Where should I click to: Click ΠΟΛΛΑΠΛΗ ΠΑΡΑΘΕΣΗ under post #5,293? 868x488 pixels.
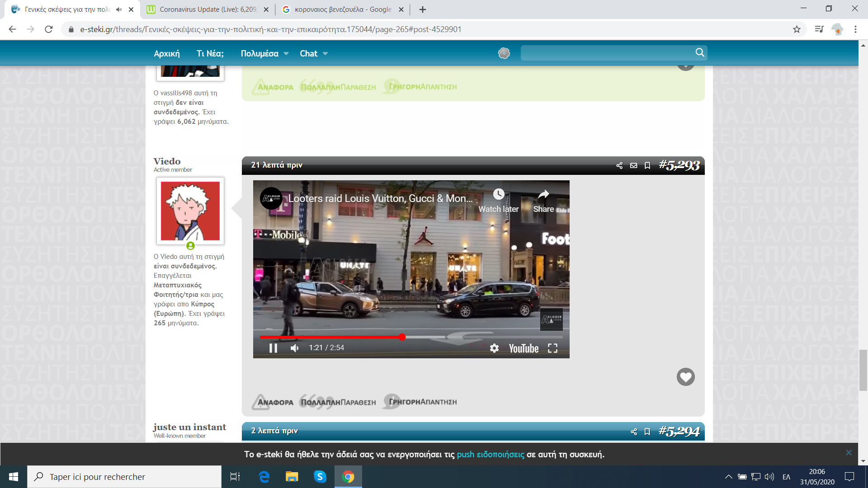(x=338, y=402)
